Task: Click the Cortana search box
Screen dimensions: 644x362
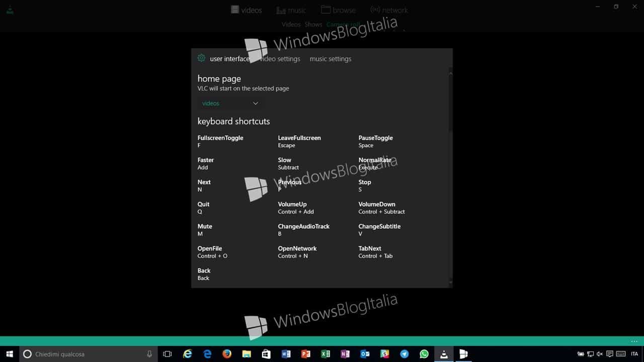Action: pyautogui.click(x=88, y=354)
